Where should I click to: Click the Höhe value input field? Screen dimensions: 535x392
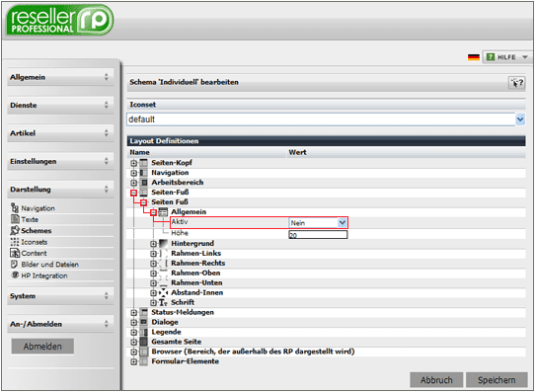pos(318,235)
